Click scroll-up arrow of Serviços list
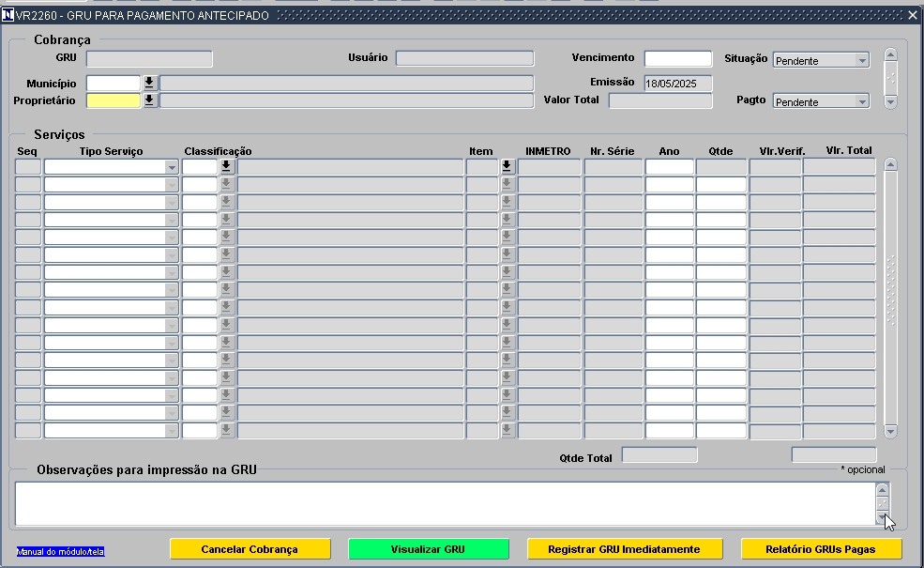Image resolution: width=924 pixels, height=568 pixels. coord(890,165)
